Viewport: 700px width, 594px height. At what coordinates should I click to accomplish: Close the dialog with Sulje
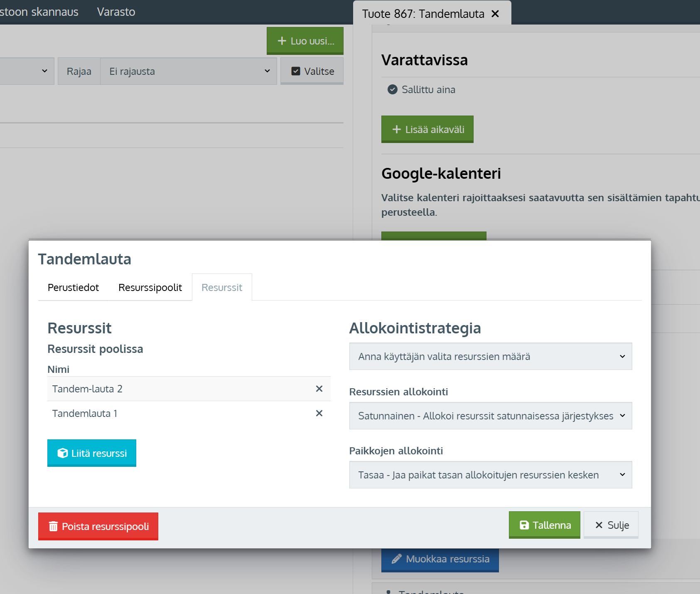coord(611,525)
